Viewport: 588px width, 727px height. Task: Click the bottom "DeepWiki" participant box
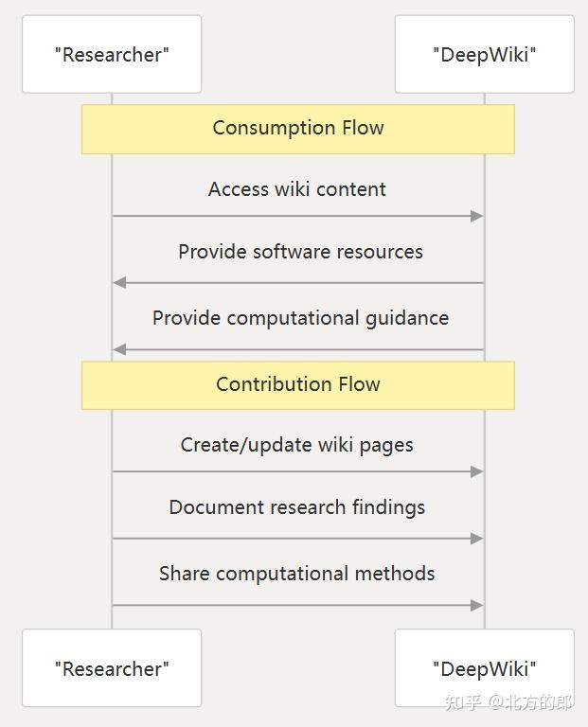click(484, 668)
